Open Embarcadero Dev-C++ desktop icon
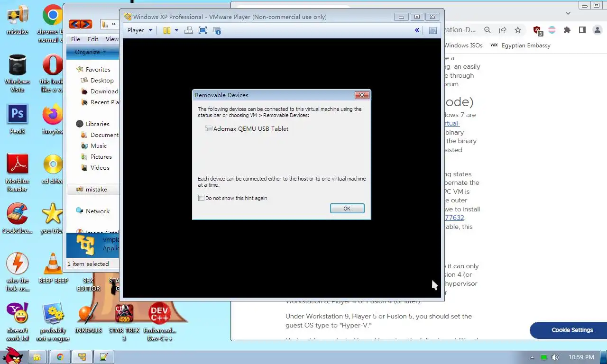Image resolution: width=607 pixels, height=364 pixels. [159, 322]
